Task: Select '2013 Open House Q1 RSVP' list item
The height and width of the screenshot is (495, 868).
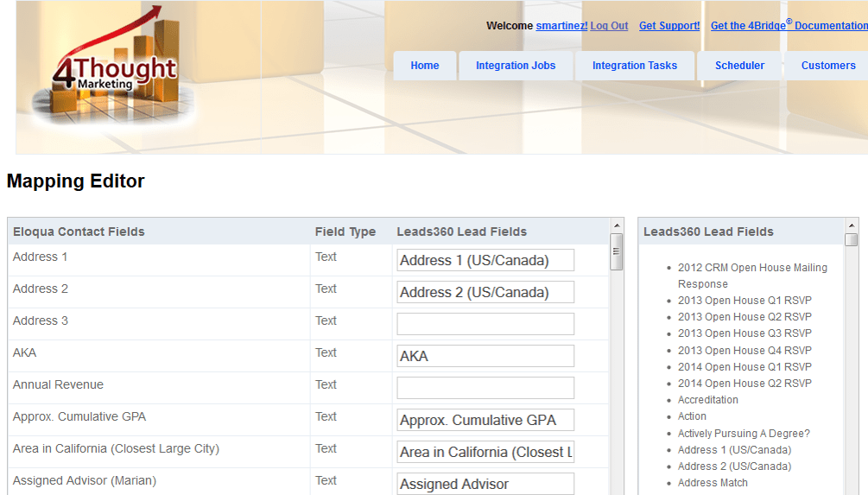Action: point(744,301)
